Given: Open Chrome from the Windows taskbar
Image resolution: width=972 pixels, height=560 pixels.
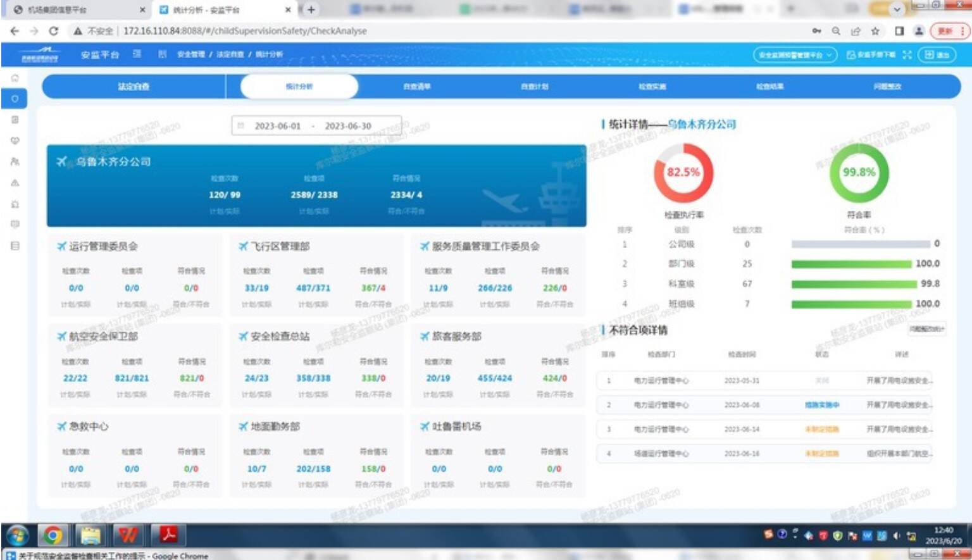Looking at the screenshot, I should [x=53, y=535].
